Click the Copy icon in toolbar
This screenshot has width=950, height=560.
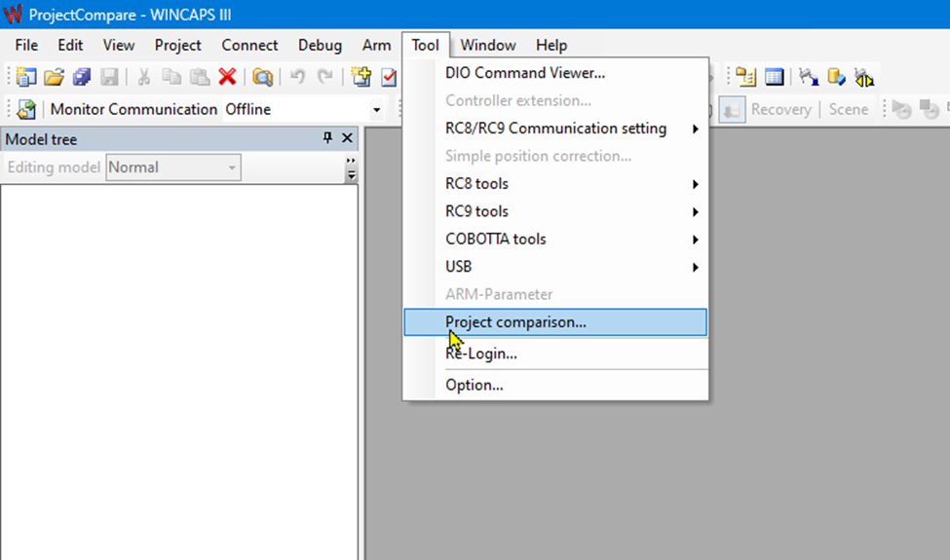coord(171,77)
